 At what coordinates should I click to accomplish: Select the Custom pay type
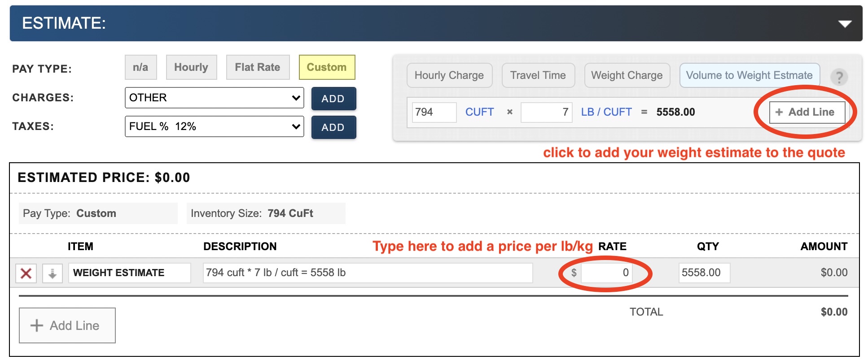click(x=327, y=67)
